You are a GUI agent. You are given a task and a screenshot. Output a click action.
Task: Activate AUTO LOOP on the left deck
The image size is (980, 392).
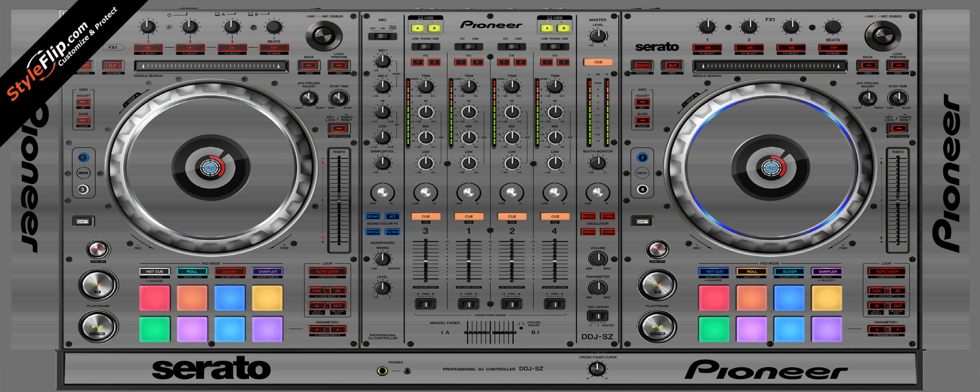coord(327,272)
